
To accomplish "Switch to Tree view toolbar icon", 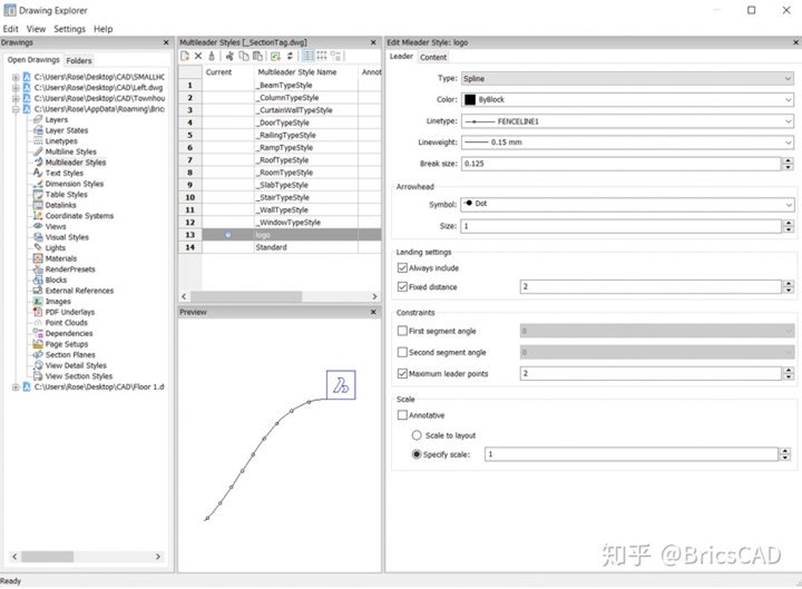I will 336,56.
